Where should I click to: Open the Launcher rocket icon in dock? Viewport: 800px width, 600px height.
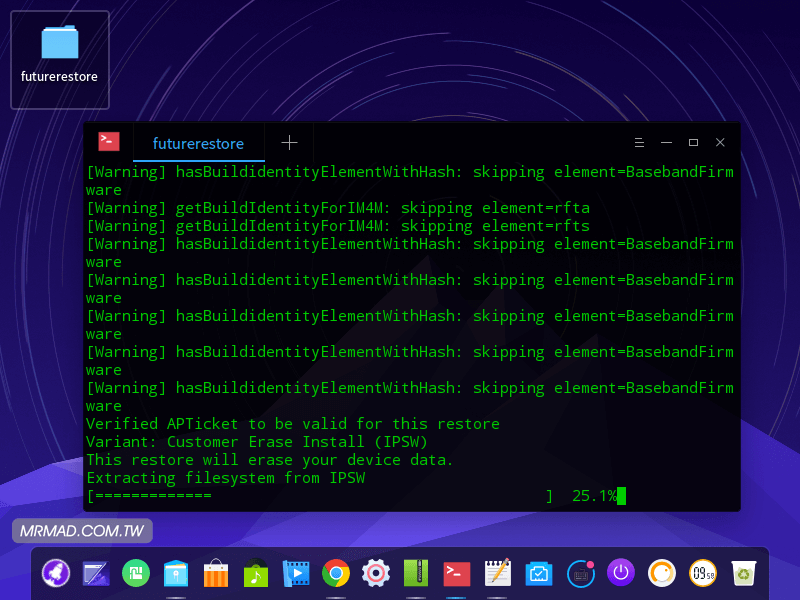pos(55,573)
